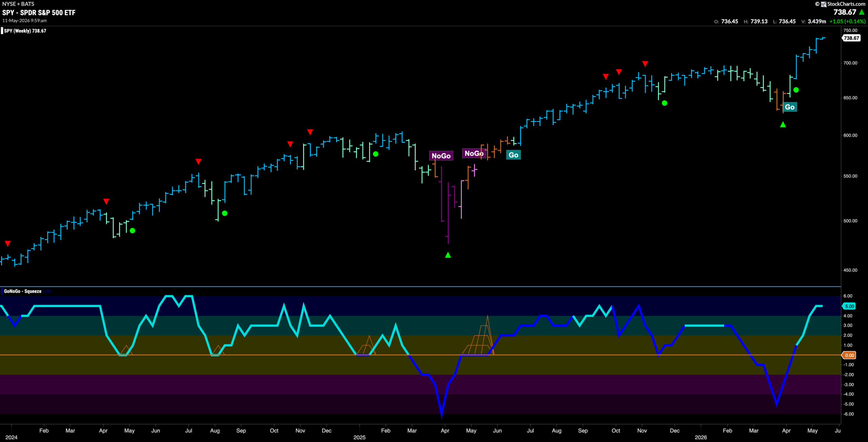The image size is (868, 442).
Task: Click the 5.00 oscillator value tag
Action: tap(849, 306)
